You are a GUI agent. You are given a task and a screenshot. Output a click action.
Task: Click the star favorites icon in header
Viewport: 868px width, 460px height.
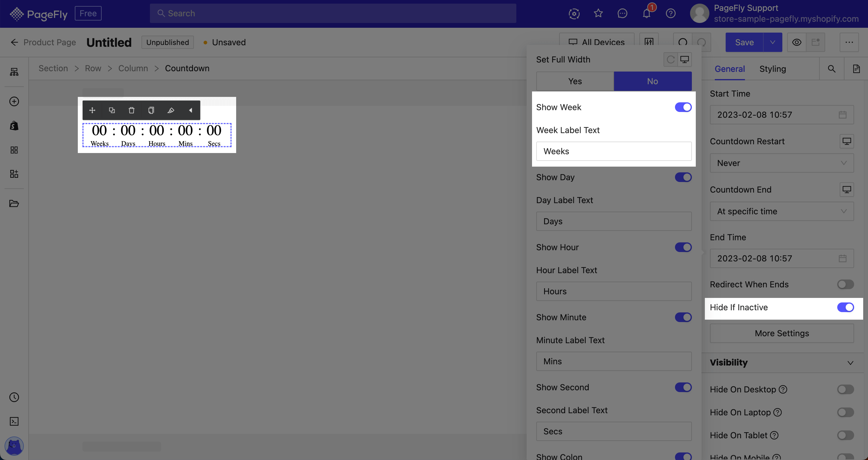[x=598, y=14]
